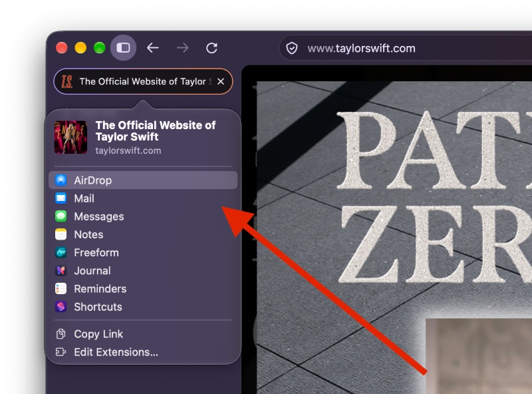Click the TS favicon on the tab
The image size is (532, 394).
tap(66, 81)
